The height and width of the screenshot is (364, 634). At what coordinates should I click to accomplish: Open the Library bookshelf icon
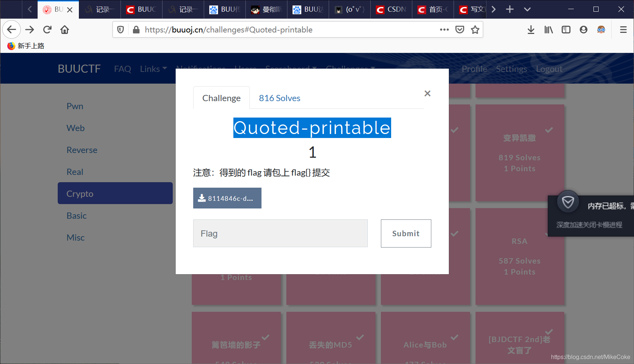pyautogui.click(x=549, y=30)
